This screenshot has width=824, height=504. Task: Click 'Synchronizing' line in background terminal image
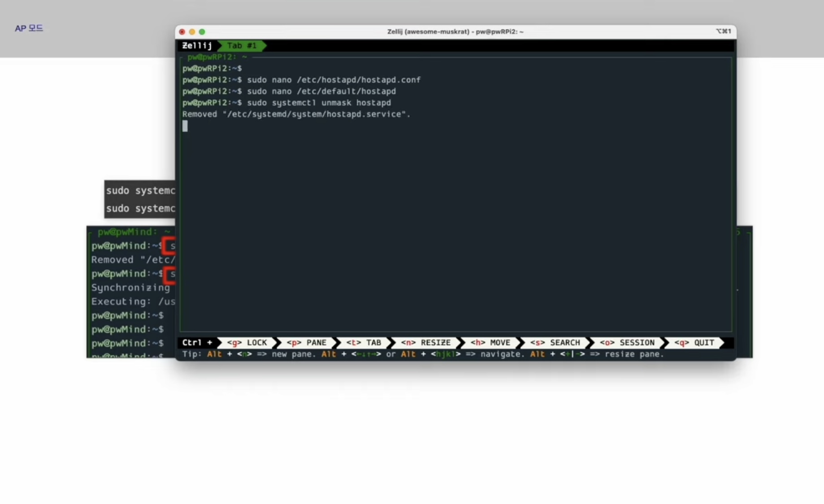click(131, 288)
